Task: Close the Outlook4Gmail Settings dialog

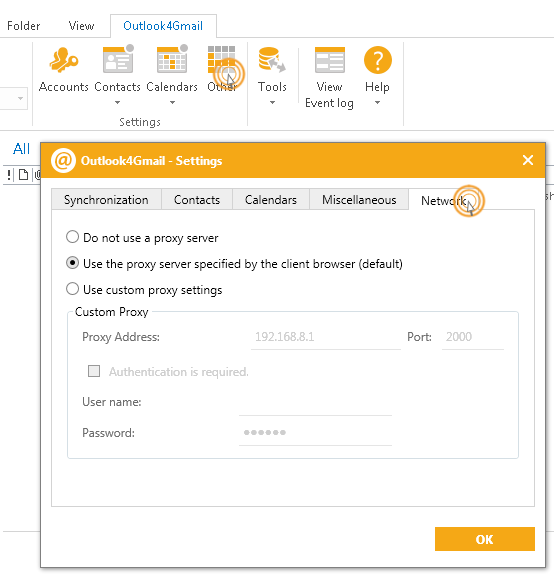Action: pos(528,160)
